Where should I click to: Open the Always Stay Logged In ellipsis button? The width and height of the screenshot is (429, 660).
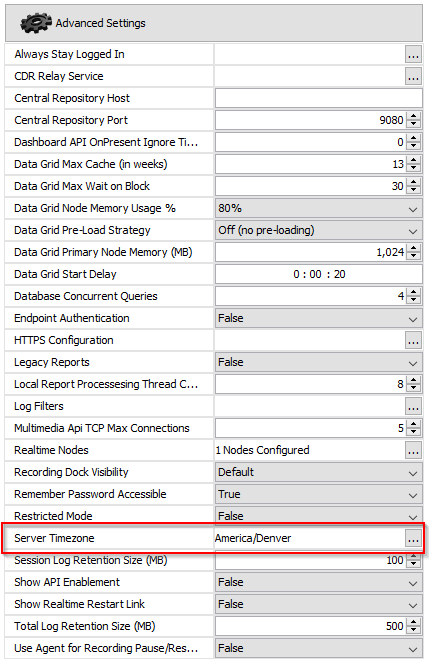413,54
